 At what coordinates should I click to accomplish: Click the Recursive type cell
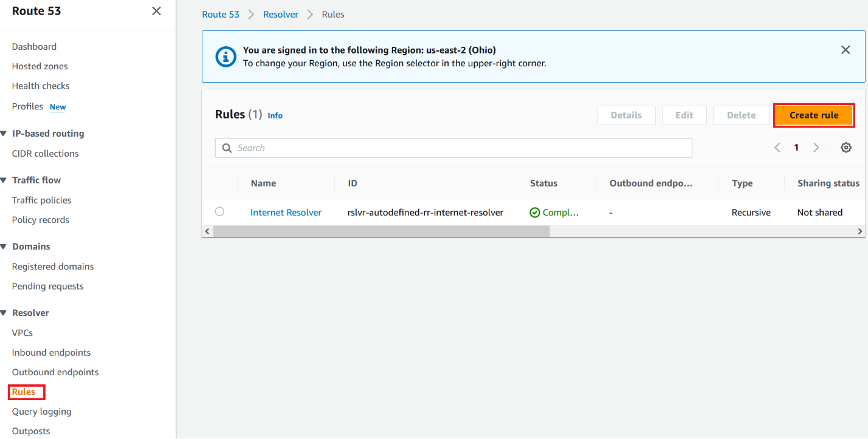point(751,213)
